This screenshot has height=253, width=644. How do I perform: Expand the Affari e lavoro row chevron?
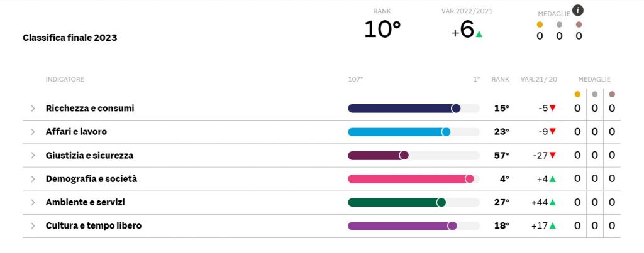pos(33,132)
